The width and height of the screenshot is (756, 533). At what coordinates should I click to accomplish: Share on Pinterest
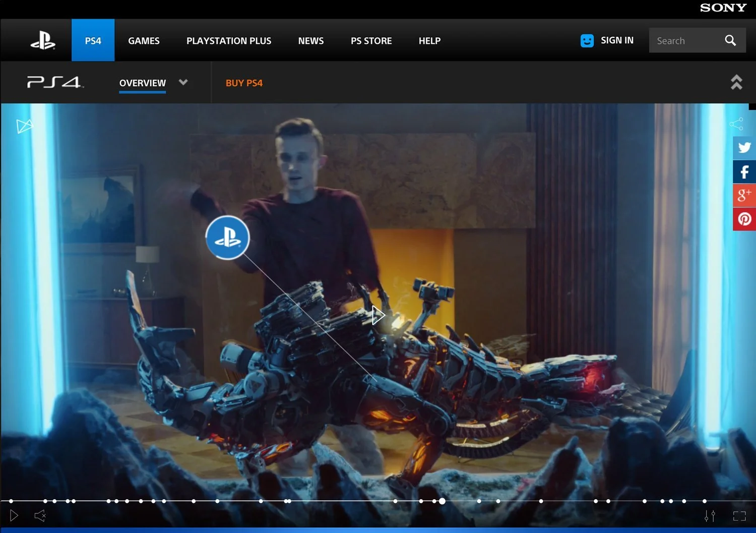click(744, 219)
